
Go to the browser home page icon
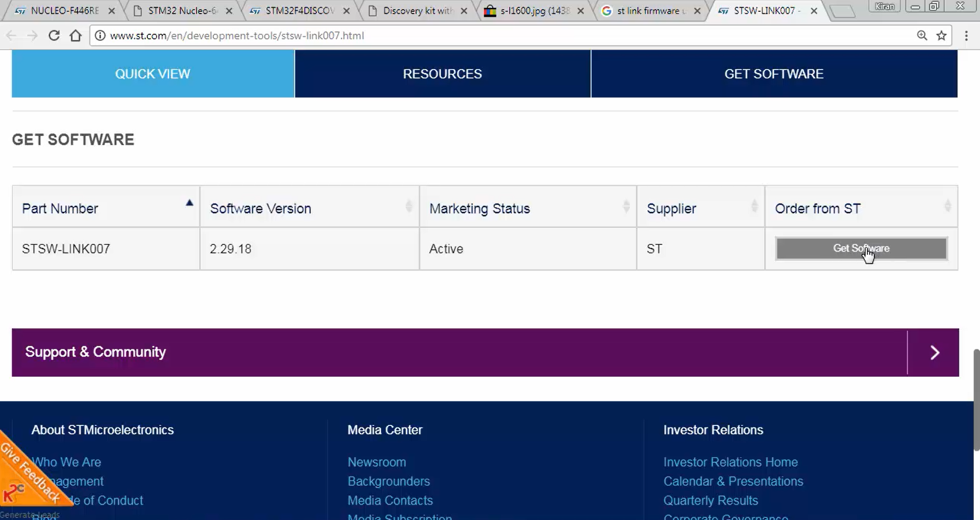[76, 35]
